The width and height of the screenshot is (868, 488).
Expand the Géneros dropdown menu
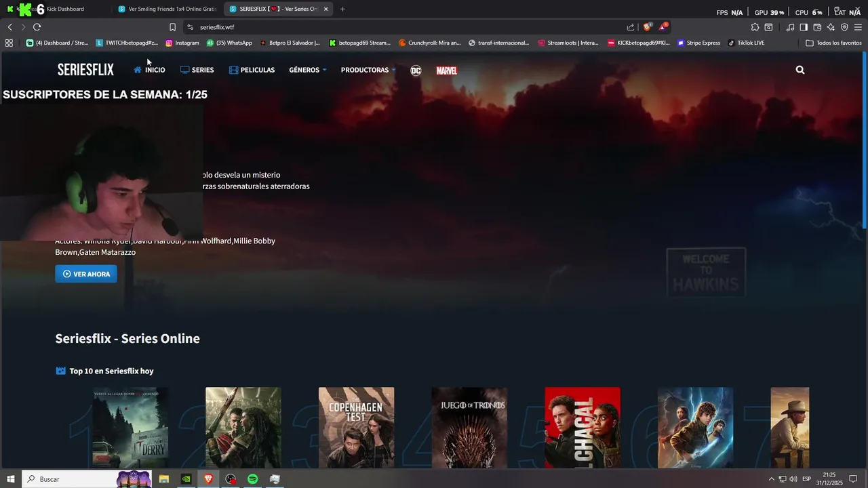(308, 70)
